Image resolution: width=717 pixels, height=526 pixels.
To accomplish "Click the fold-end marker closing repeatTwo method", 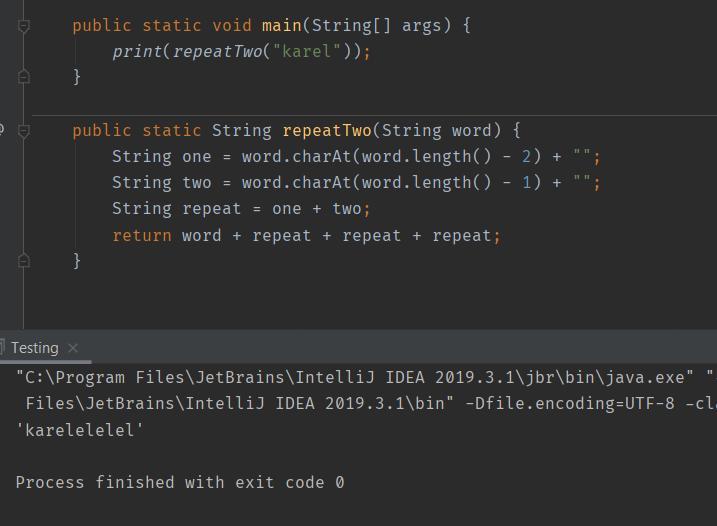I will 24,261.
